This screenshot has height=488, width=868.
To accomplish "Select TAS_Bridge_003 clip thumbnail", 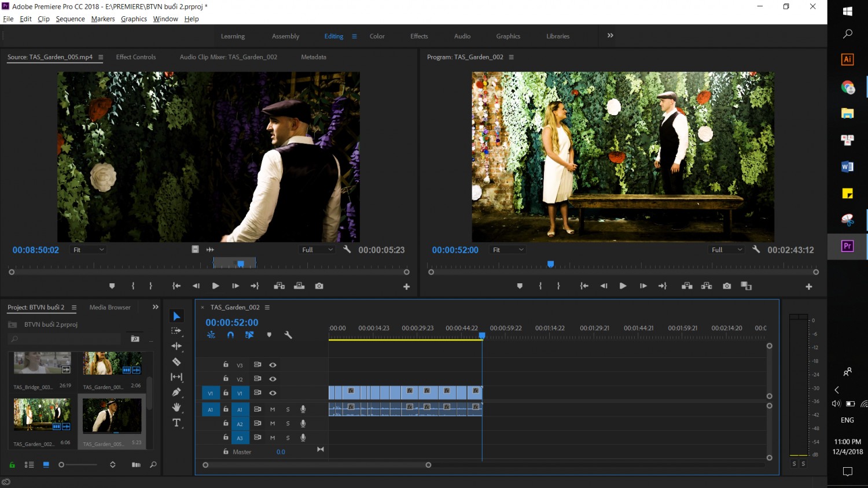I will tap(42, 363).
